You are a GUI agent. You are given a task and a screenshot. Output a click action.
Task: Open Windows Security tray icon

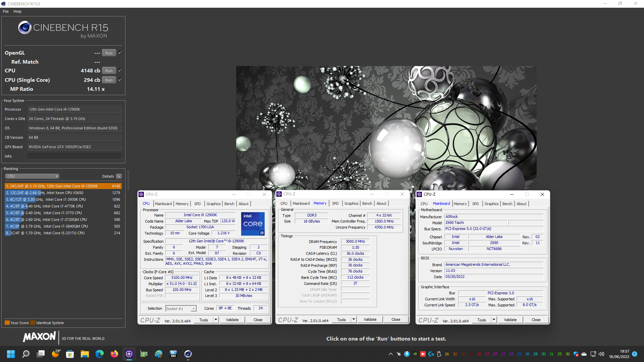pyautogui.click(x=576, y=354)
